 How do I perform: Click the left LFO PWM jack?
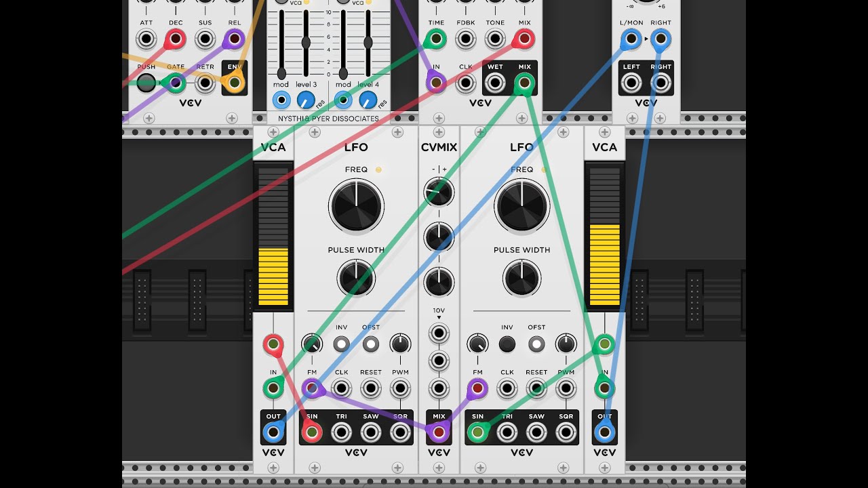(400, 388)
